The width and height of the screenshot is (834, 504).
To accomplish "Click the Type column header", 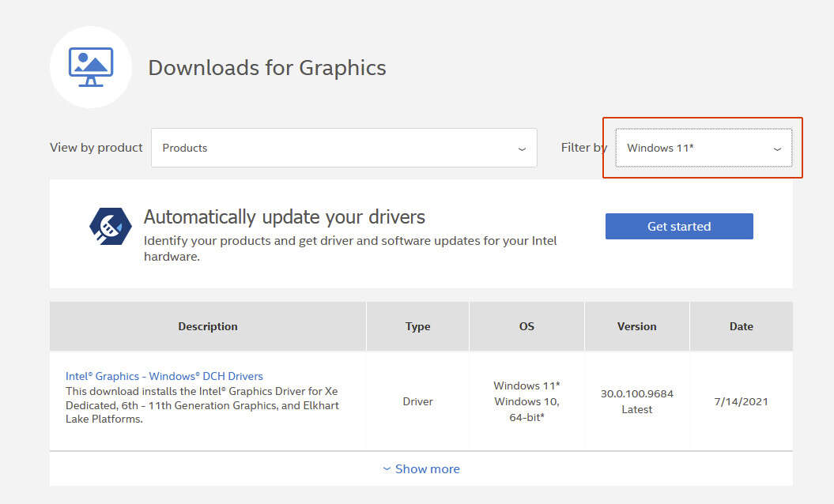I will pyautogui.click(x=417, y=326).
